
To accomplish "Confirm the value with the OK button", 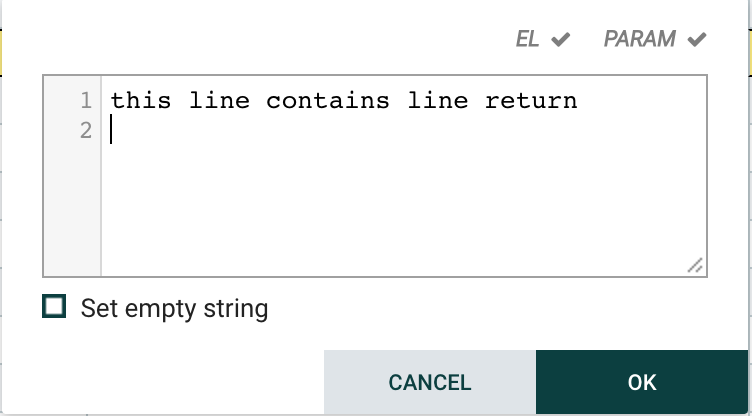I will coord(642,382).
